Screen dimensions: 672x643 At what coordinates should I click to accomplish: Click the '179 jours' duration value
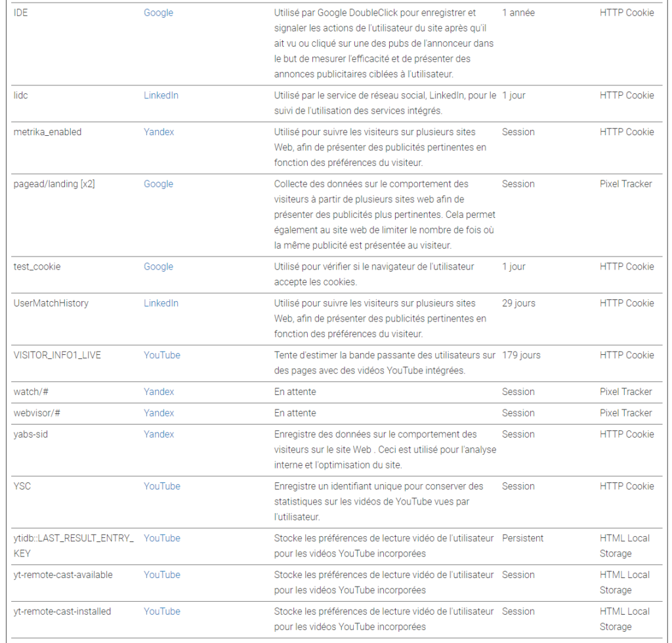pos(521,355)
